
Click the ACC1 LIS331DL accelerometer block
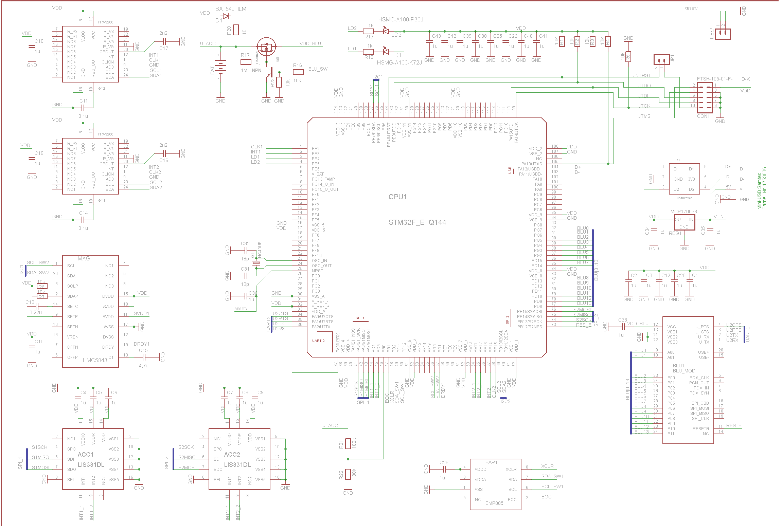click(93, 459)
